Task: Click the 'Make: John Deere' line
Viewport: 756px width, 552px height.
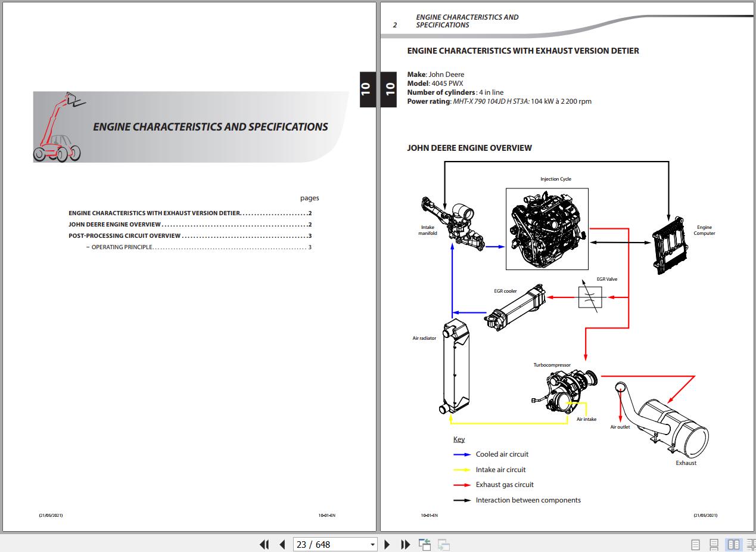Action: point(435,75)
